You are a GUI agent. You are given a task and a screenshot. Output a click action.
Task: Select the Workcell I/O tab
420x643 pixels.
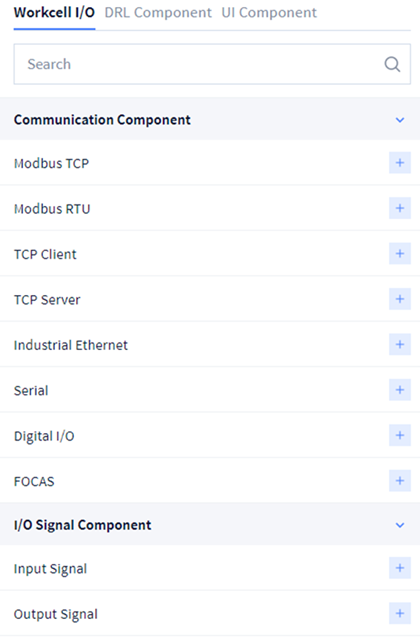point(54,13)
